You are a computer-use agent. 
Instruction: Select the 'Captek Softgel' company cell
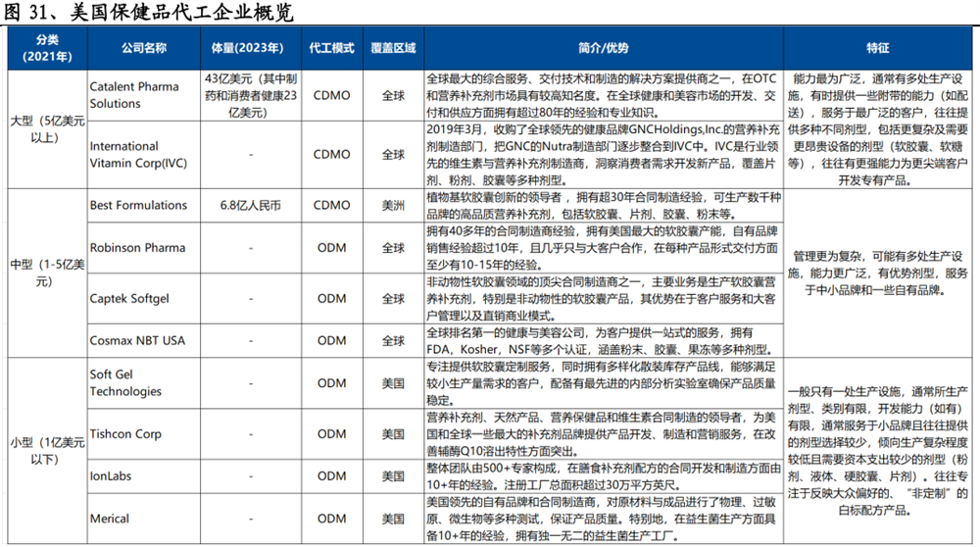[144, 298]
